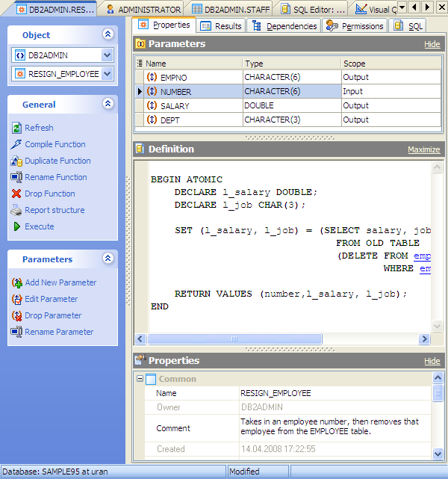Click the Definition horizontal scrollbar thumb

234,339
